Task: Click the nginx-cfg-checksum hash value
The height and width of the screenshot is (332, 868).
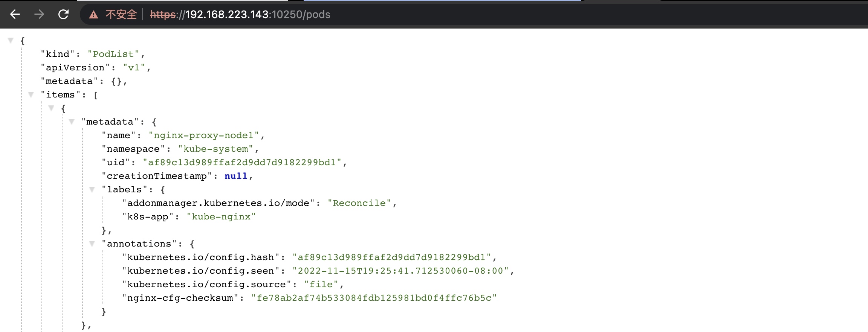Action: click(x=374, y=298)
